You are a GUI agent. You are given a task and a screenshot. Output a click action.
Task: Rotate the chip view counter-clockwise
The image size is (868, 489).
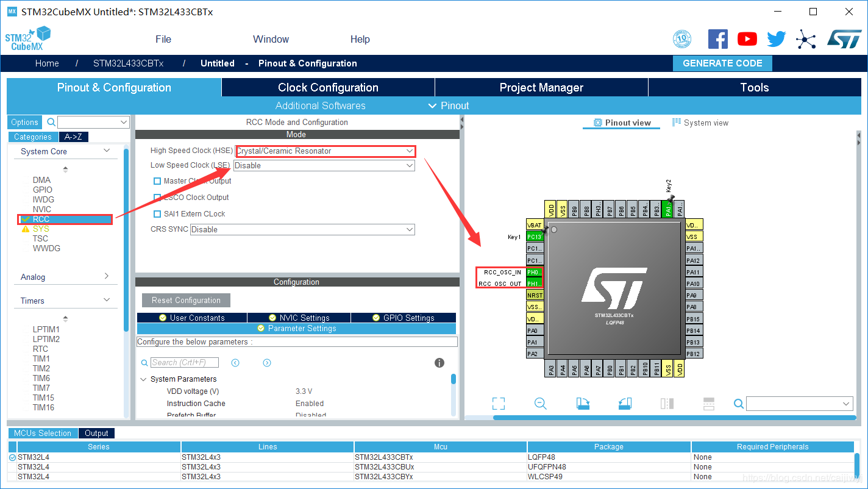[x=625, y=404]
